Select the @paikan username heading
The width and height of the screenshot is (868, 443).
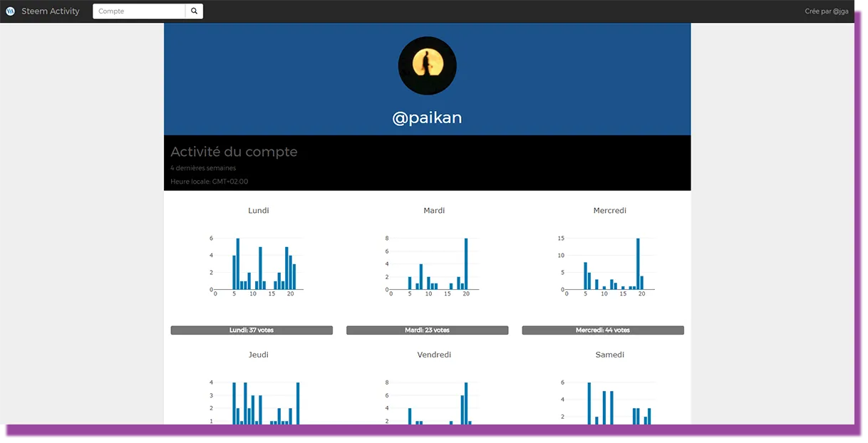tap(427, 118)
